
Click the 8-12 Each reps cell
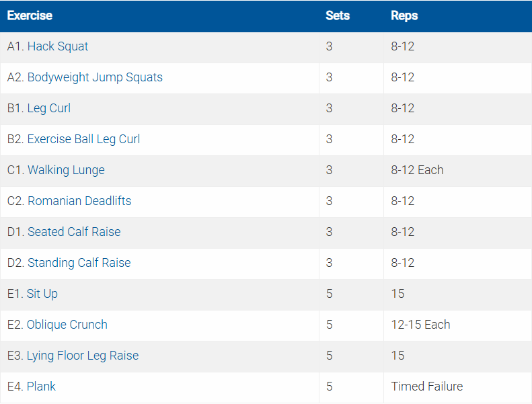click(x=417, y=171)
